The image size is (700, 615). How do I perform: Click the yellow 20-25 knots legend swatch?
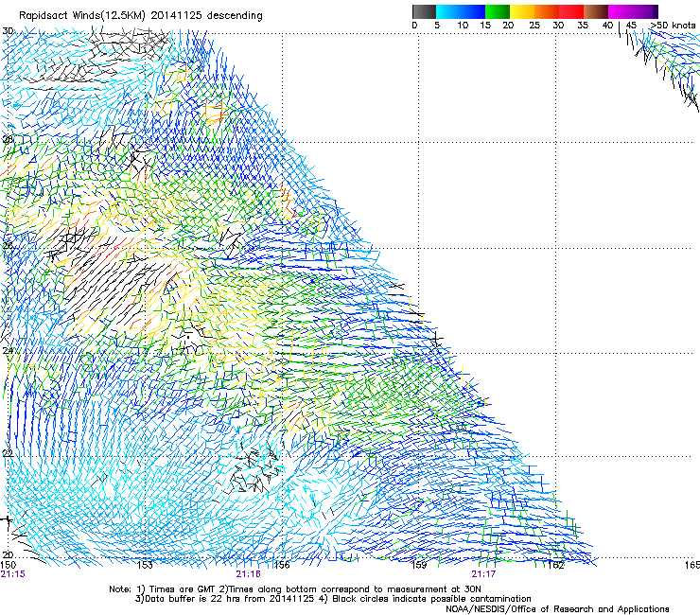pyautogui.click(x=522, y=11)
